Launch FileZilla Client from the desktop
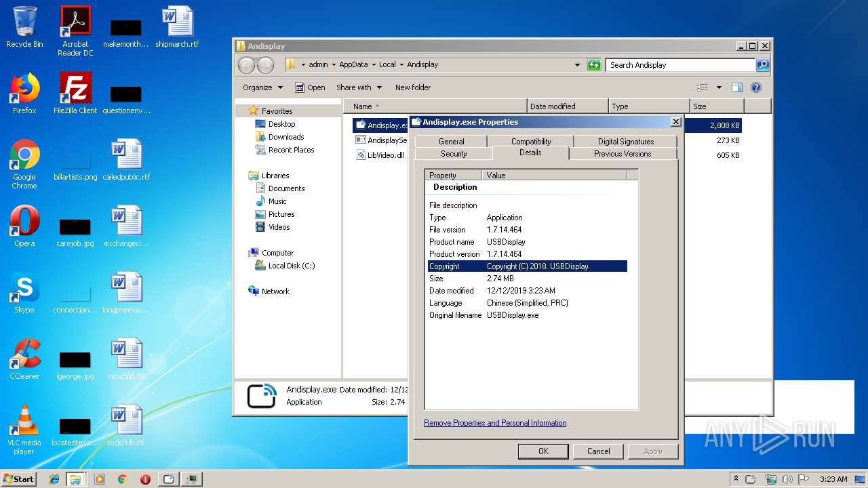The image size is (868, 488). (75, 88)
